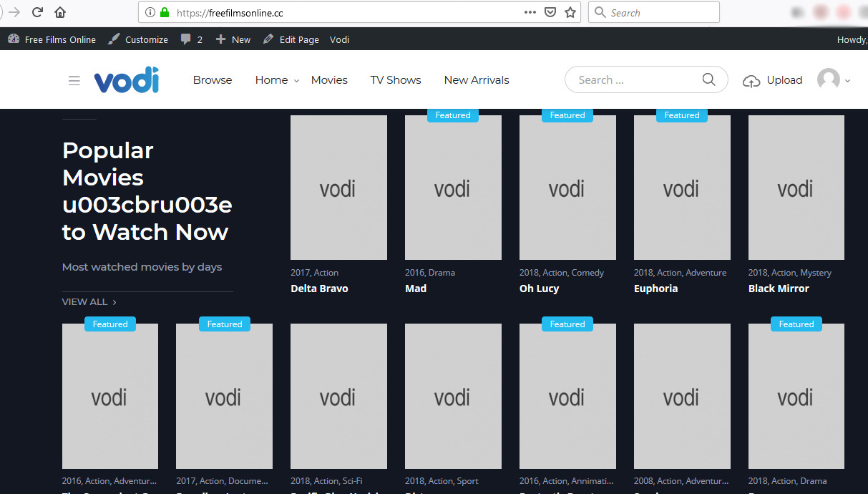The width and height of the screenshot is (868, 494).
Task: Click '2018, Action, Mystery' genre text
Action: coord(790,273)
